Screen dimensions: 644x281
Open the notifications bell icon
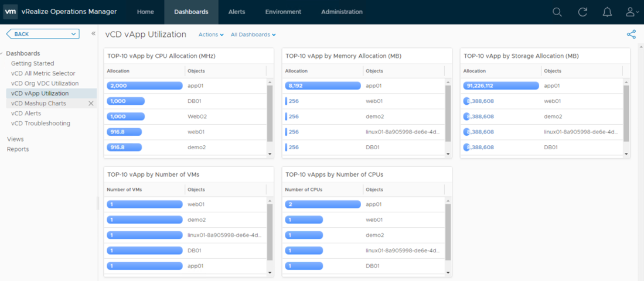(x=608, y=12)
